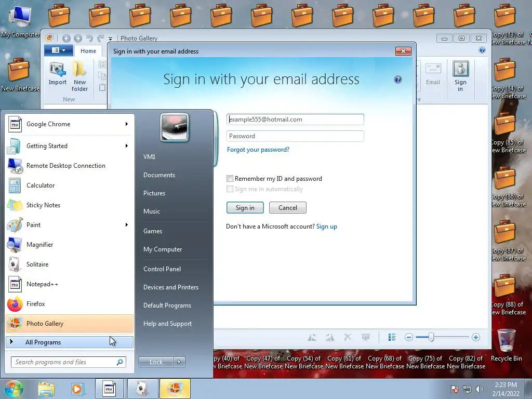Click the Forward arrow in Photo Gallery toolbar
Screen dimensions: 532x399
coord(78,38)
